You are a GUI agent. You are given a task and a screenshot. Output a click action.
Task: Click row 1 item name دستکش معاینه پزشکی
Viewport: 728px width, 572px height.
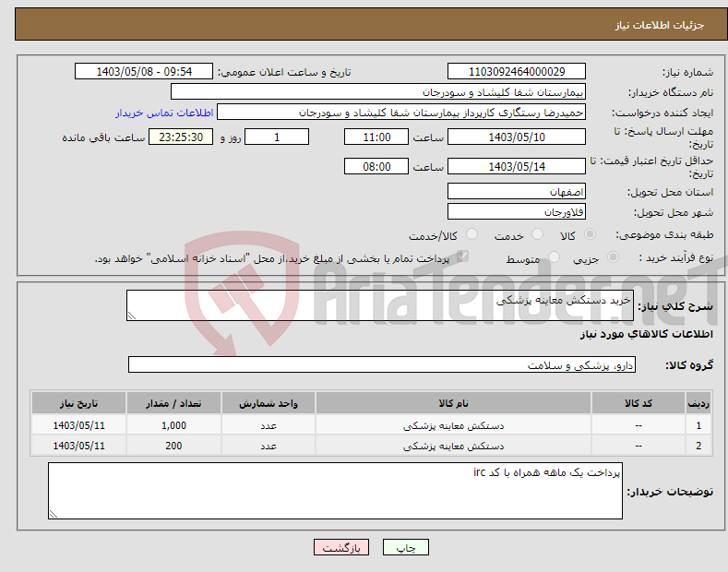point(453,425)
